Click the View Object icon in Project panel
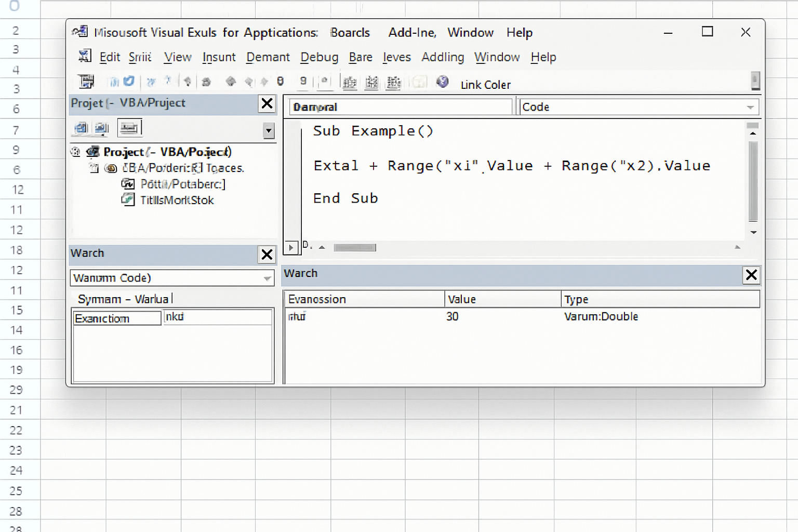Screen dimensions: 798x532 pyautogui.click(x=102, y=128)
